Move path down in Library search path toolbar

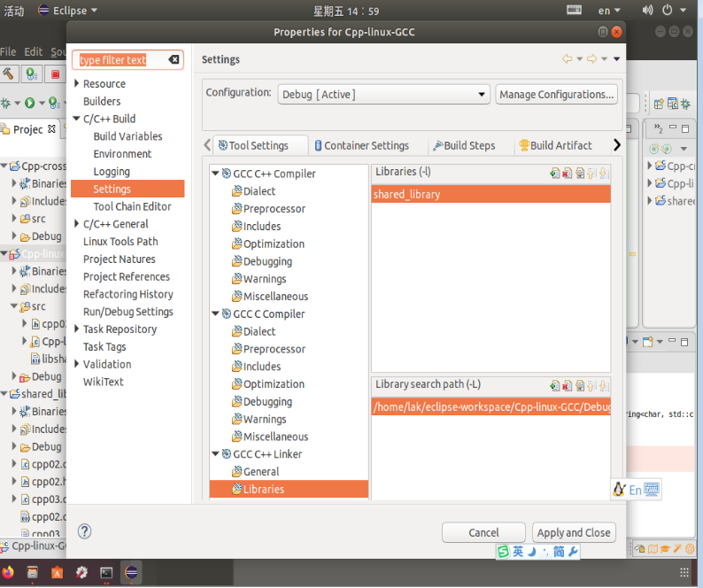[604, 386]
